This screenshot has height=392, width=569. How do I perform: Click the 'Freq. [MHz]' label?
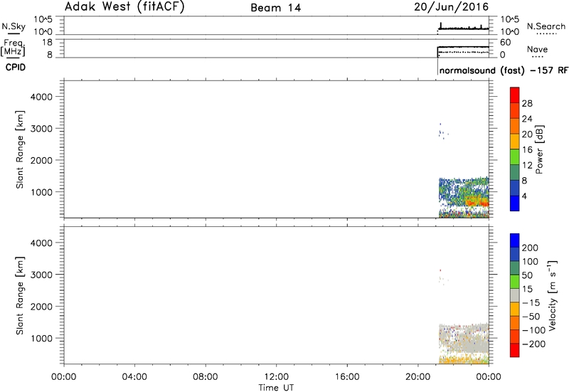(x=13, y=48)
